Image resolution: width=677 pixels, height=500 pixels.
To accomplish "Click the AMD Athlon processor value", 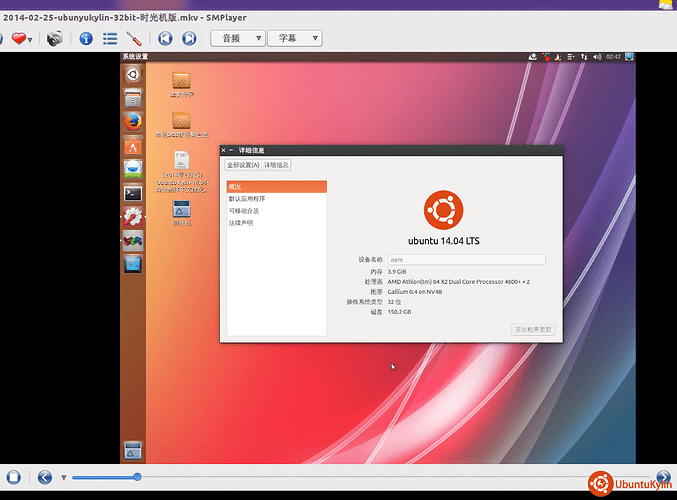I will pyautogui.click(x=459, y=282).
